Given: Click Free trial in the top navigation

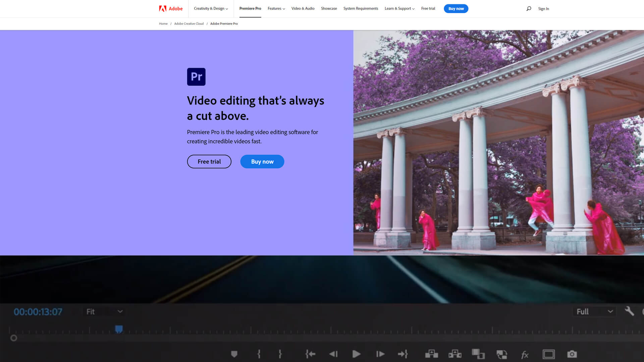Looking at the screenshot, I should pos(428,9).
